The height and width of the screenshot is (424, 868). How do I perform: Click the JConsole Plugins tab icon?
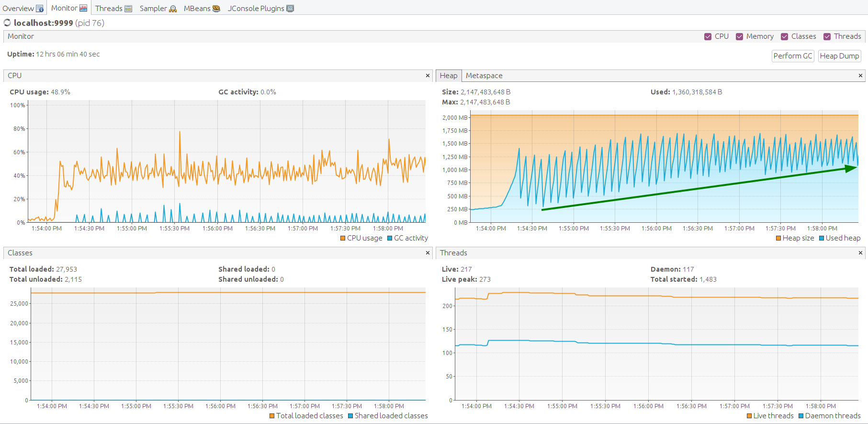(x=290, y=9)
